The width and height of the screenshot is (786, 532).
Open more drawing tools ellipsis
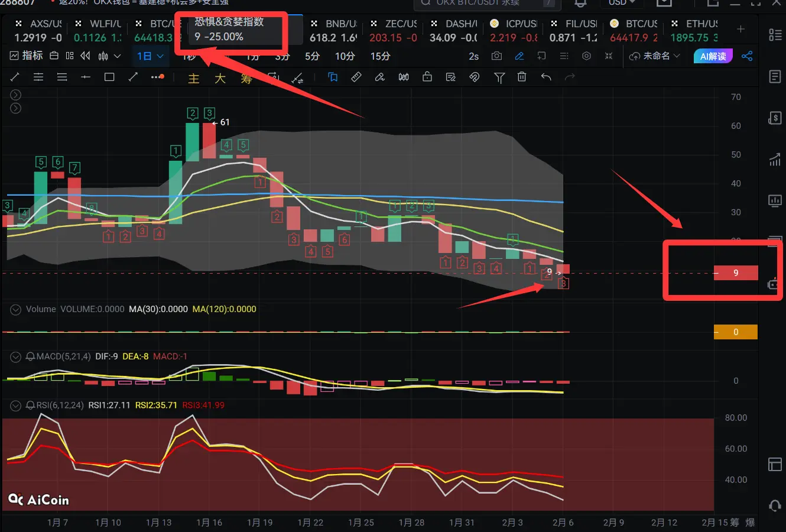click(157, 77)
